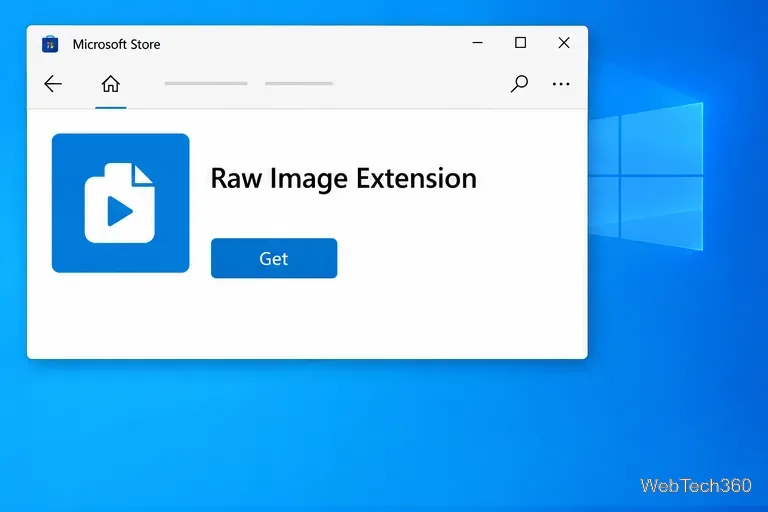Minimize the Microsoft Store window

(x=478, y=43)
